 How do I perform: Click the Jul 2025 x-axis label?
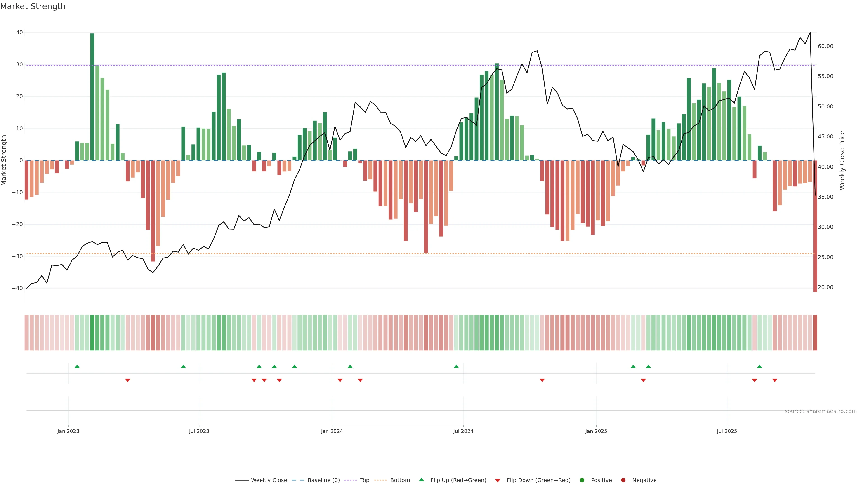(x=727, y=431)
